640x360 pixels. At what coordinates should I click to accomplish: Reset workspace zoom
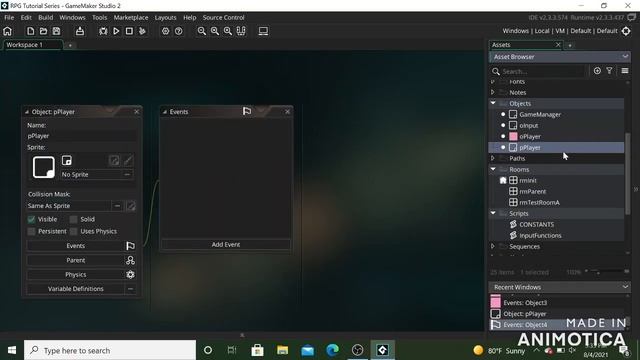click(228, 31)
